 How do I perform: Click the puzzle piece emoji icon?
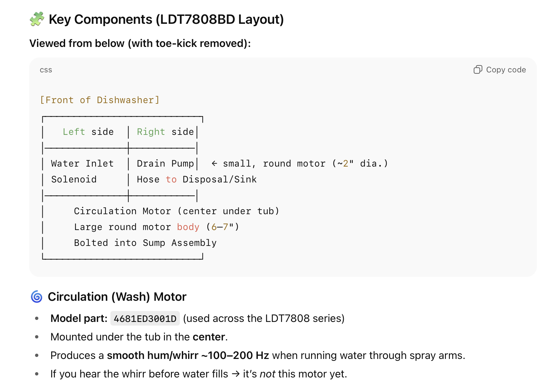[x=37, y=19]
